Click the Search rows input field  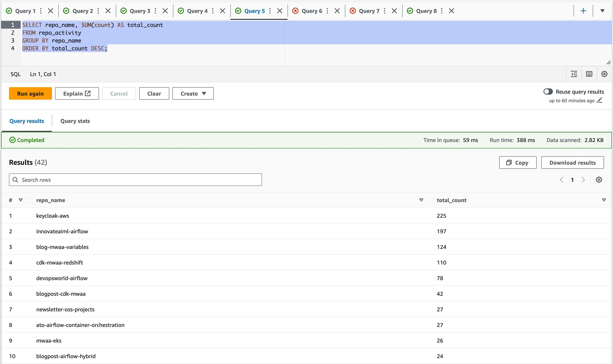click(136, 179)
